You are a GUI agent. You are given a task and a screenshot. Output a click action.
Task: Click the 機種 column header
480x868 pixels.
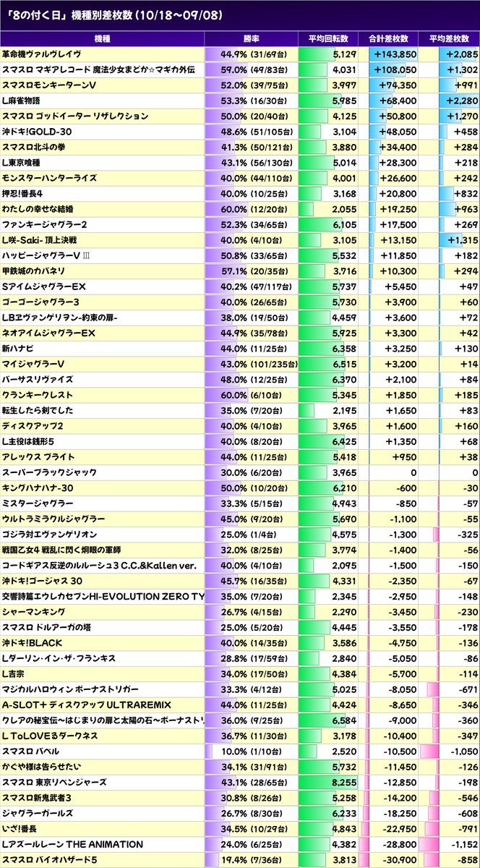click(x=102, y=38)
